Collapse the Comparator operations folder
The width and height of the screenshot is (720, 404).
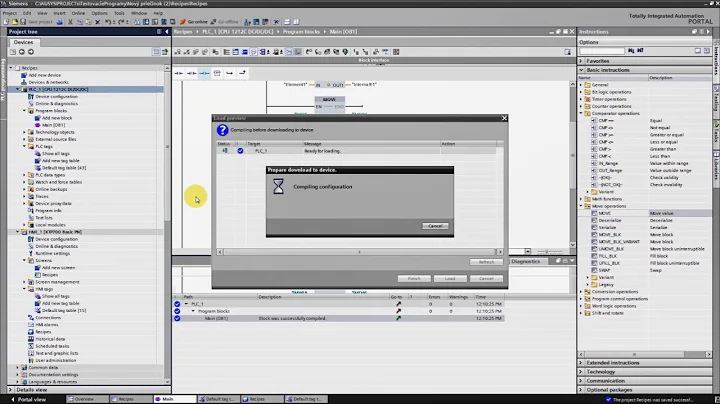[x=581, y=113]
